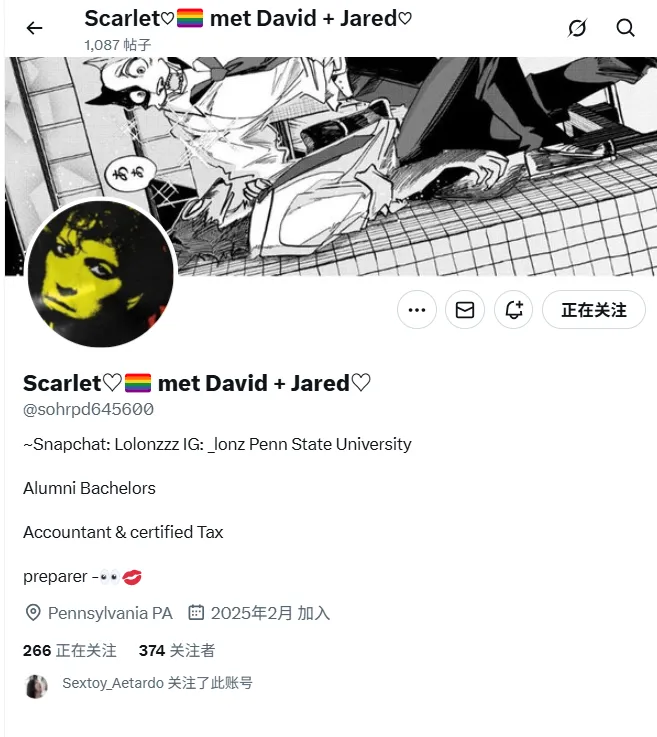Screen dimensions: 657x737
Task: Open the yellow profile avatar picture
Action: coord(101,274)
